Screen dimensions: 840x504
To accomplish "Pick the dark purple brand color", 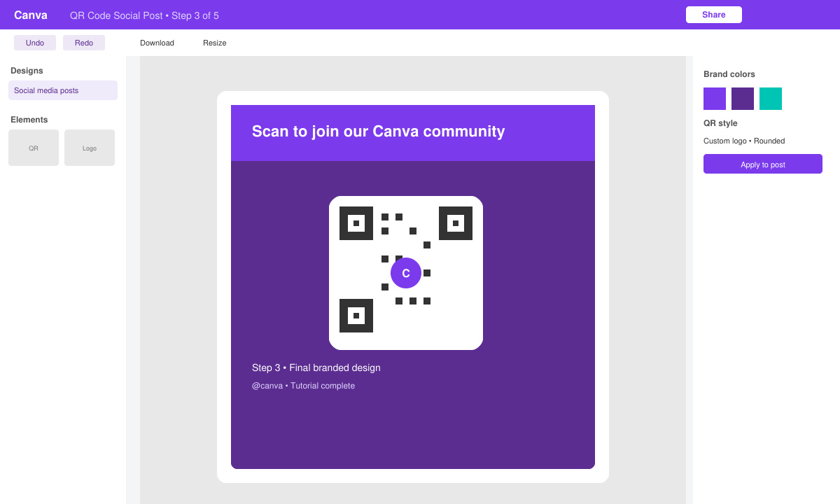I will pyautogui.click(x=743, y=99).
